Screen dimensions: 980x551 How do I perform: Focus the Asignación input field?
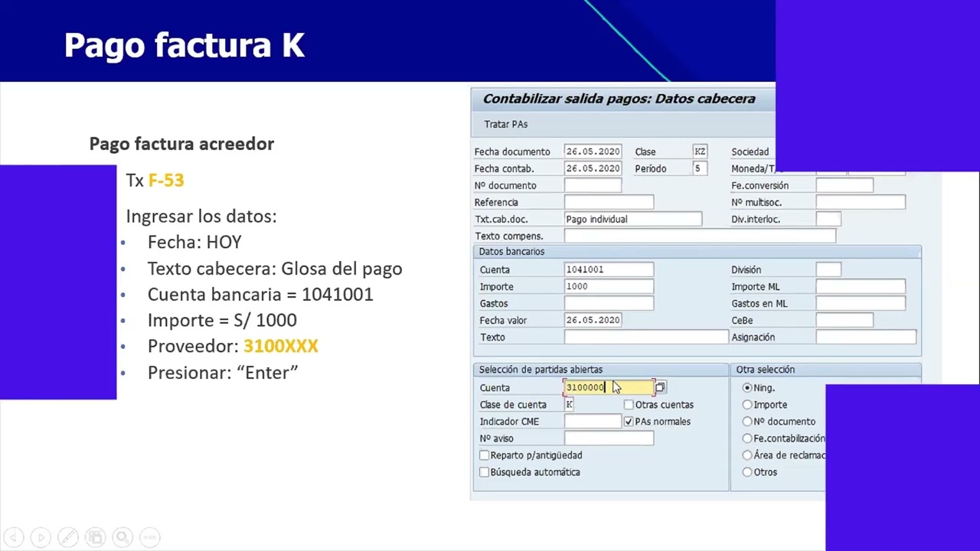(866, 337)
